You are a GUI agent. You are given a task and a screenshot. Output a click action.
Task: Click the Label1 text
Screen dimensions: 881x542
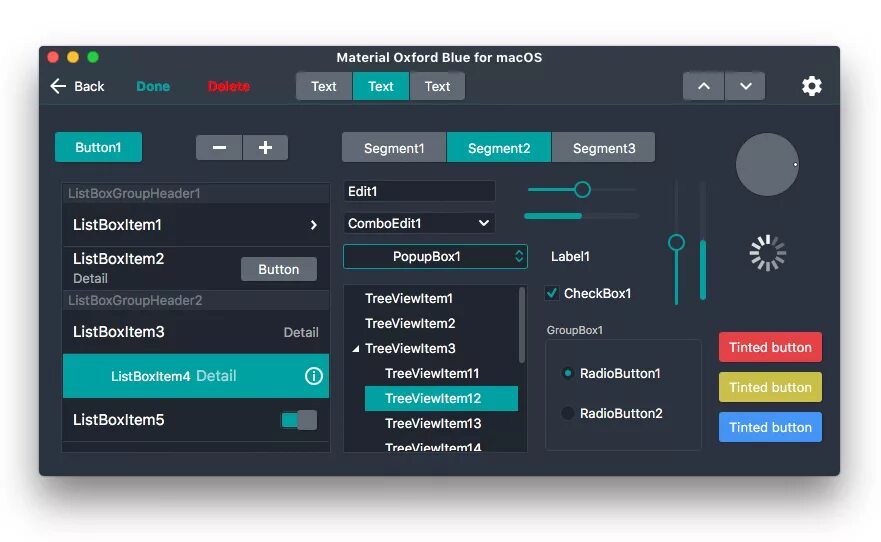(x=570, y=257)
